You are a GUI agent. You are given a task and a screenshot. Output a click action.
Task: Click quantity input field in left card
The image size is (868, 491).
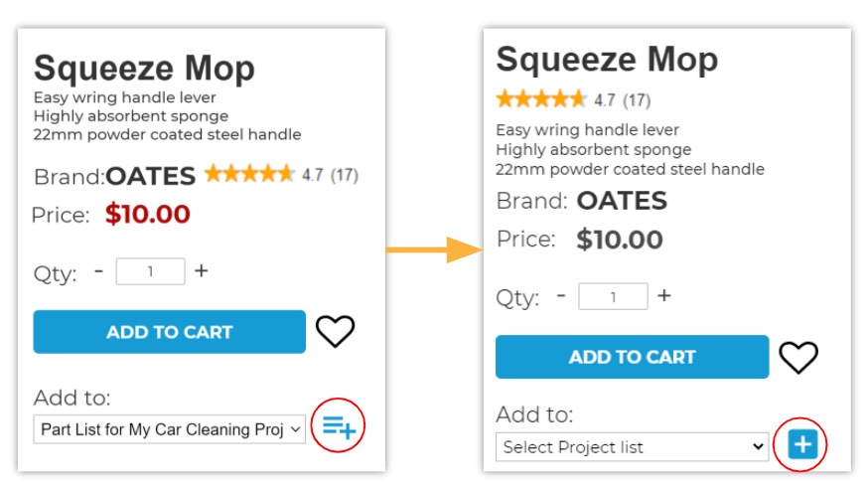pyautogui.click(x=151, y=271)
